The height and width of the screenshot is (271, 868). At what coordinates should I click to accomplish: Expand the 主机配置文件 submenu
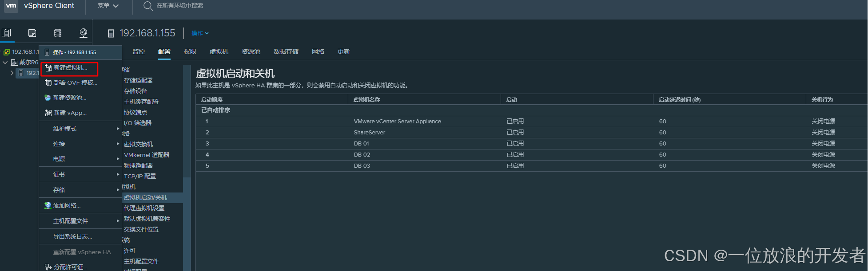pyautogui.click(x=80, y=221)
